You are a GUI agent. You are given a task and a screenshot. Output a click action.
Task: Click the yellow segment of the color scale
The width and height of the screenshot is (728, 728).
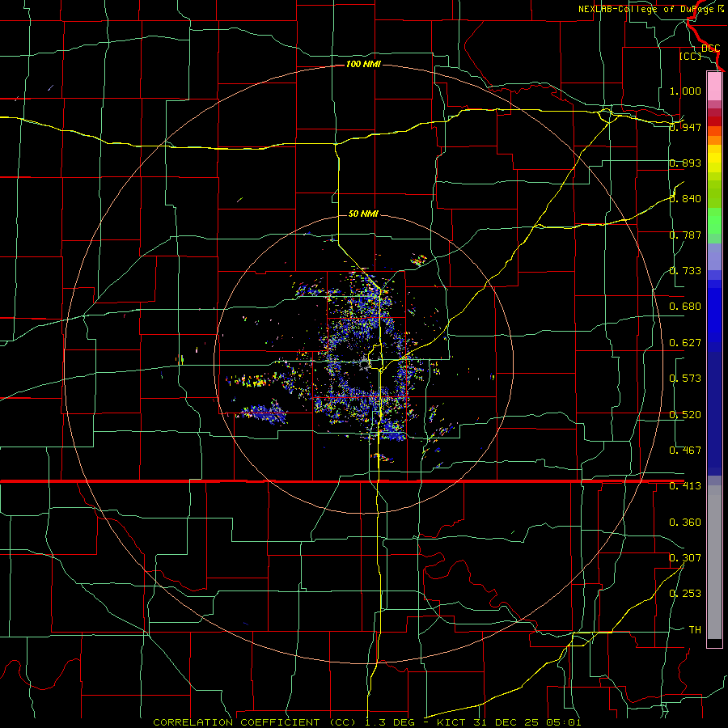tap(714, 159)
